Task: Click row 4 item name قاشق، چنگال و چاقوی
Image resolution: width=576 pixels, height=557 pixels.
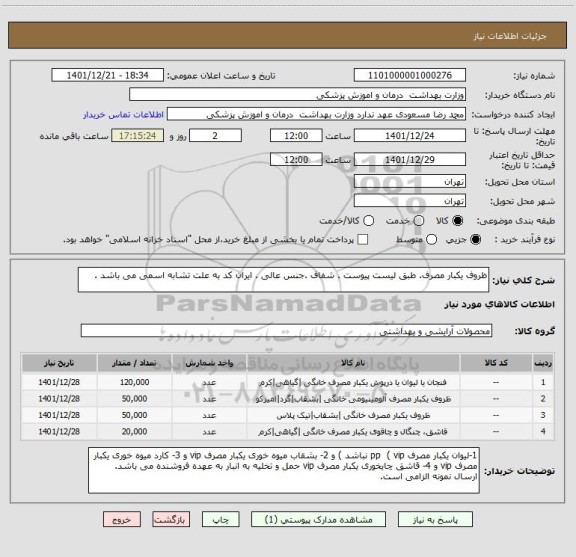Action: pos(353,432)
